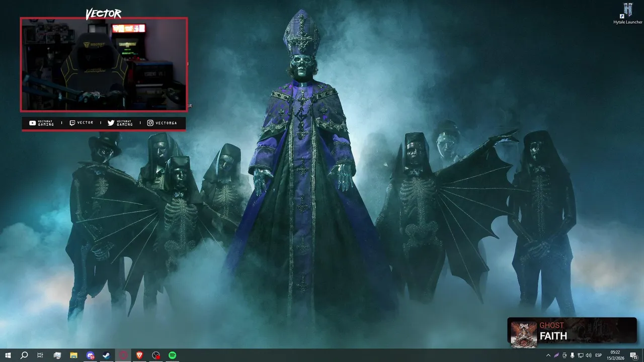Click the Twitch icon beside VECTOR
644x362 pixels.
coord(72,123)
